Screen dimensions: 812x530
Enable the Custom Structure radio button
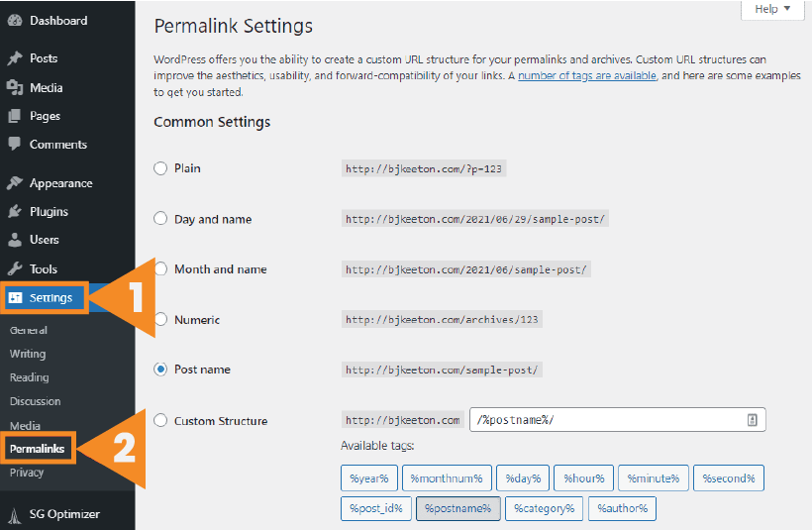point(160,420)
